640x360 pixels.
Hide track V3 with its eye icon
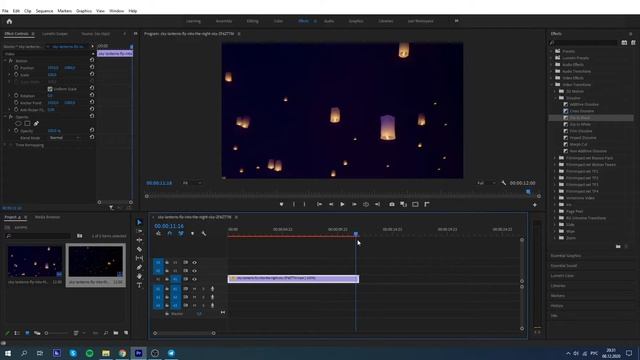click(x=194, y=262)
